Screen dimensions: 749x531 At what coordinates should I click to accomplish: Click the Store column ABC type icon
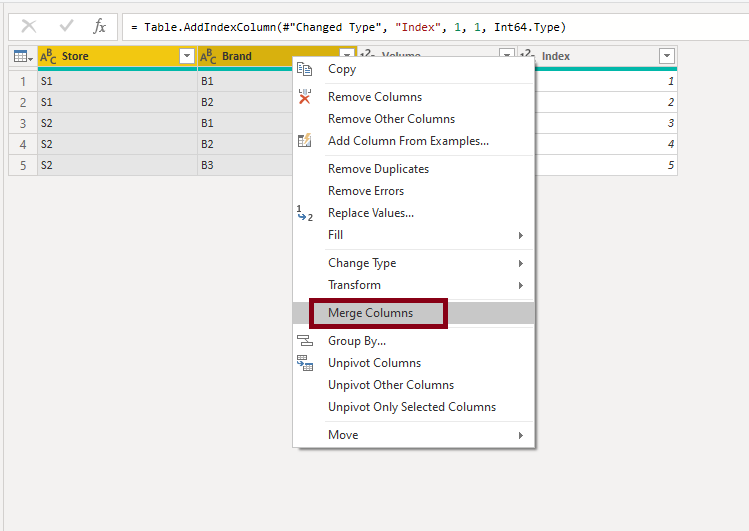48,56
